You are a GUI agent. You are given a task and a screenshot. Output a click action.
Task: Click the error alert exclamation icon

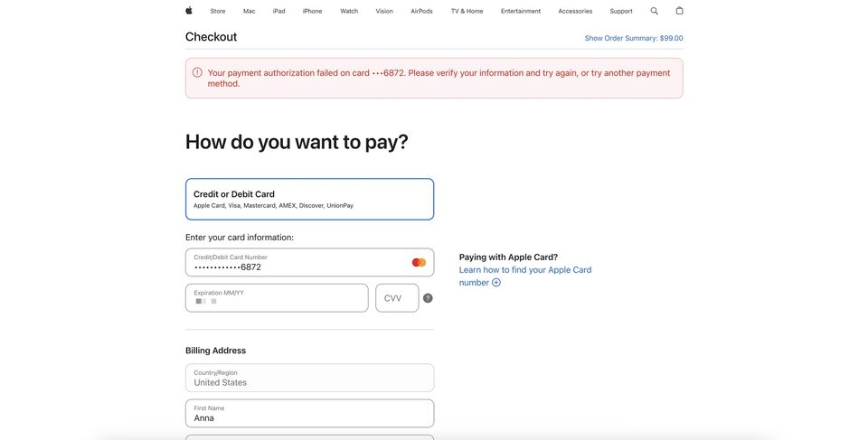click(x=197, y=72)
